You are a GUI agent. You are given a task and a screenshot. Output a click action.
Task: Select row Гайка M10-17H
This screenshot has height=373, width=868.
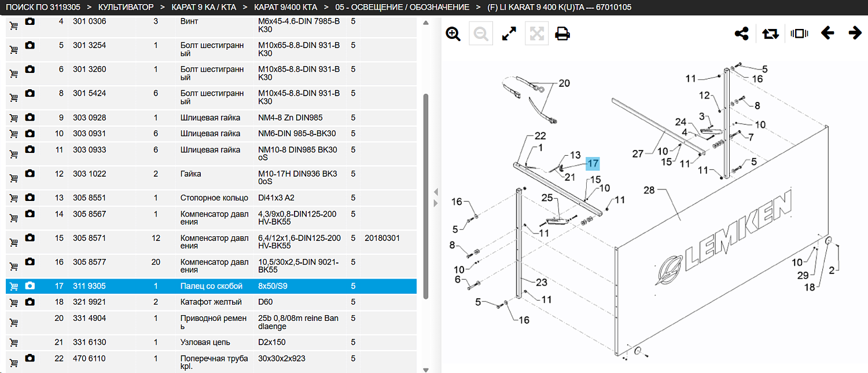pyautogui.click(x=211, y=178)
